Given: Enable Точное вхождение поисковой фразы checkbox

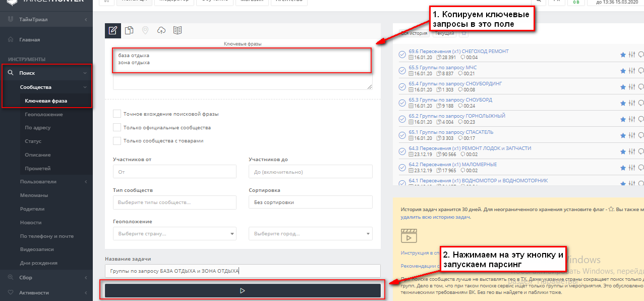Looking at the screenshot, I should tap(117, 114).
